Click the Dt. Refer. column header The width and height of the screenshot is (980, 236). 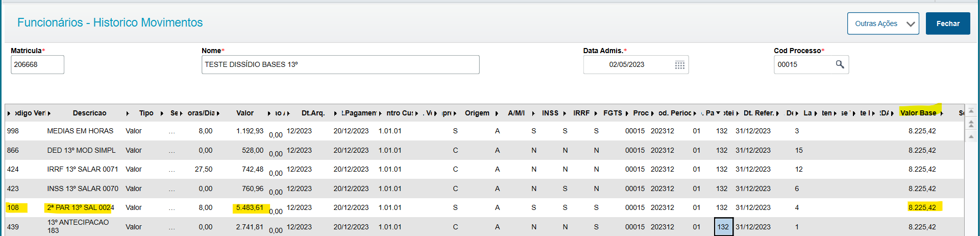[x=758, y=113]
